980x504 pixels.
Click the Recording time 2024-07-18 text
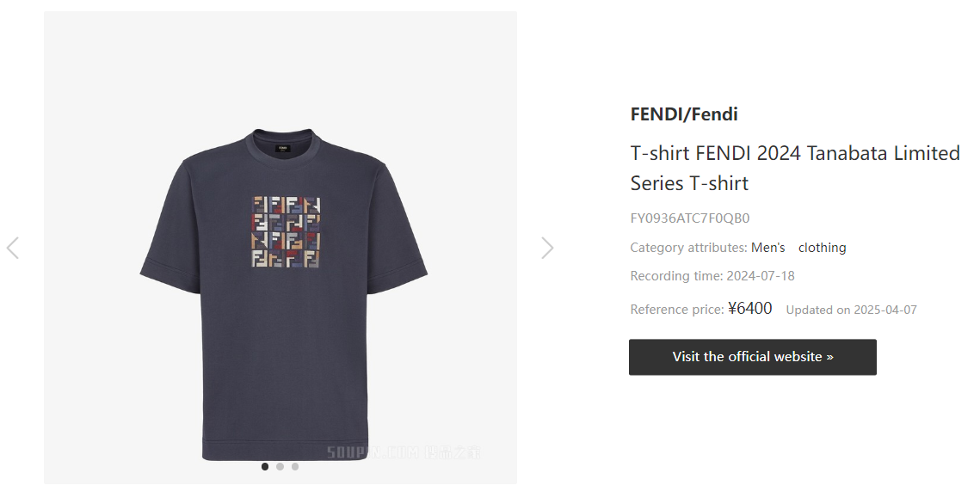coord(712,276)
